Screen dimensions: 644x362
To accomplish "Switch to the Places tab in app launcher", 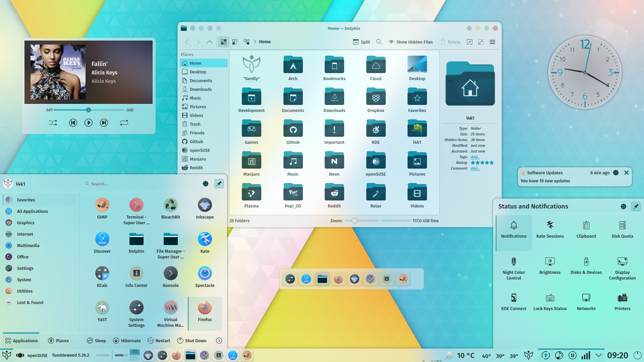I will point(58,341).
